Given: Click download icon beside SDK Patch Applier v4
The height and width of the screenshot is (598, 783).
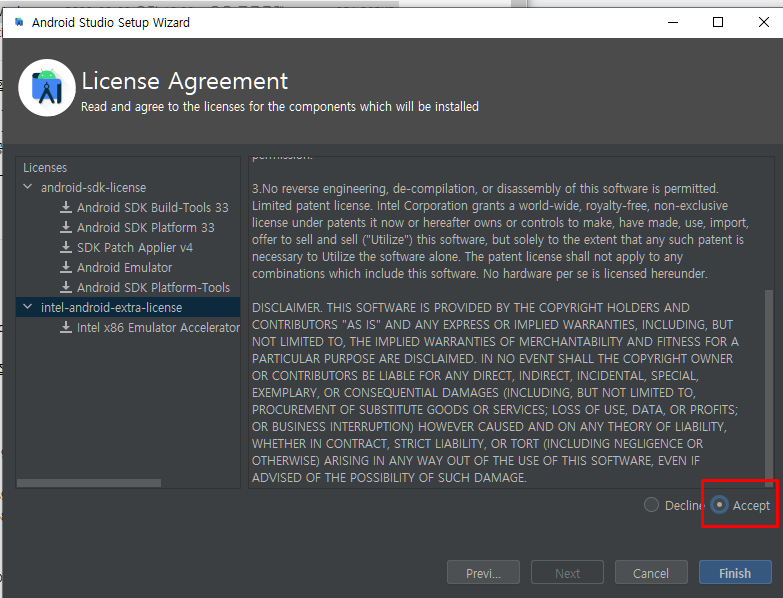Looking at the screenshot, I should pyautogui.click(x=65, y=247).
